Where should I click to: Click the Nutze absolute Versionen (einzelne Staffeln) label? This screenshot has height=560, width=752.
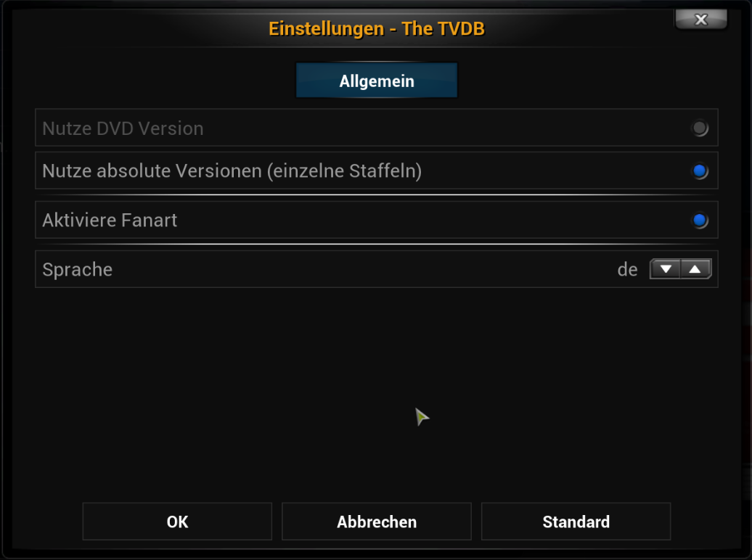[x=232, y=171]
